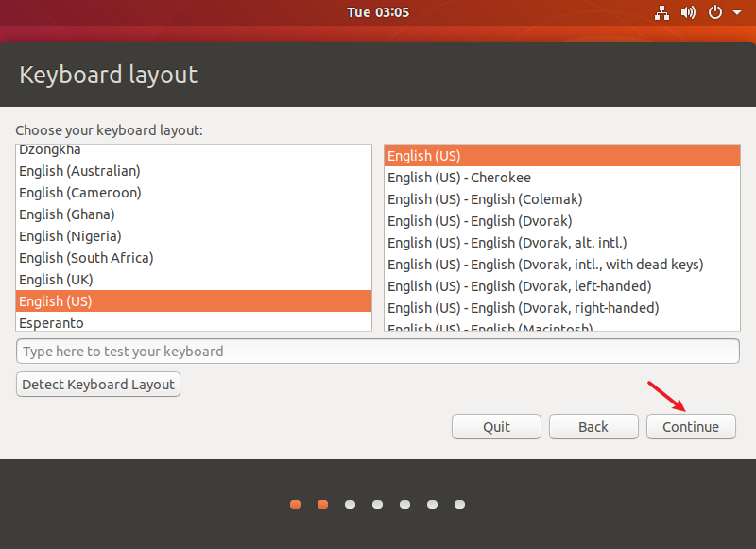Click Detect Keyboard Layout
The width and height of the screenshot is (756, 549).
pos(98,385)
